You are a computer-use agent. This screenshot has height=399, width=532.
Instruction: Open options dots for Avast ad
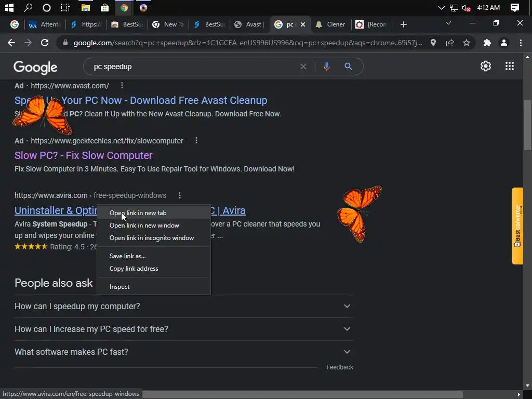click(x=122, y=86)
